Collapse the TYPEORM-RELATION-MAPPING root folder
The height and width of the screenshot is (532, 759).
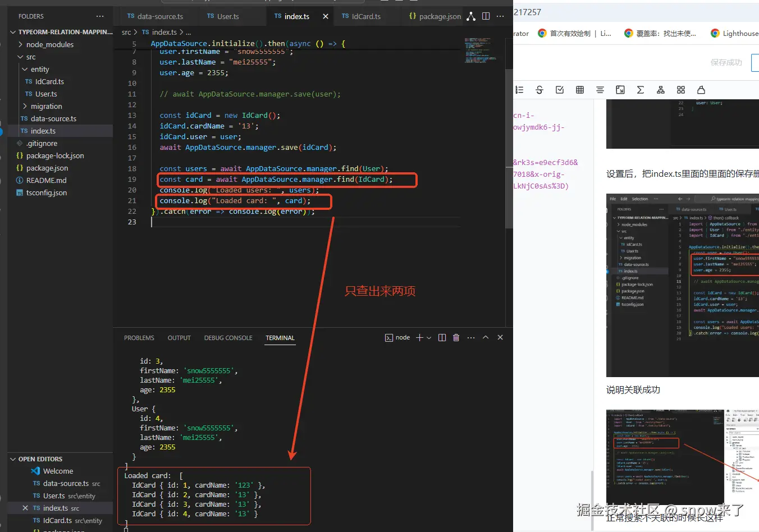point(13,32)
